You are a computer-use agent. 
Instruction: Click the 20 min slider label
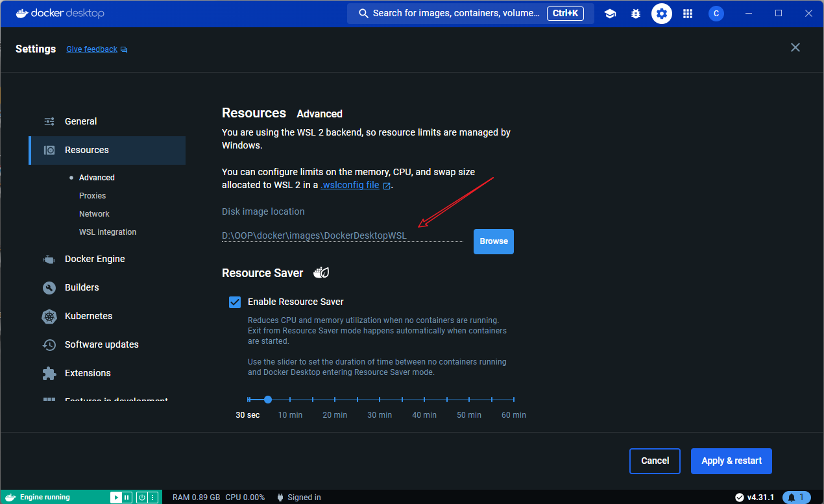[x=335, y=415]
